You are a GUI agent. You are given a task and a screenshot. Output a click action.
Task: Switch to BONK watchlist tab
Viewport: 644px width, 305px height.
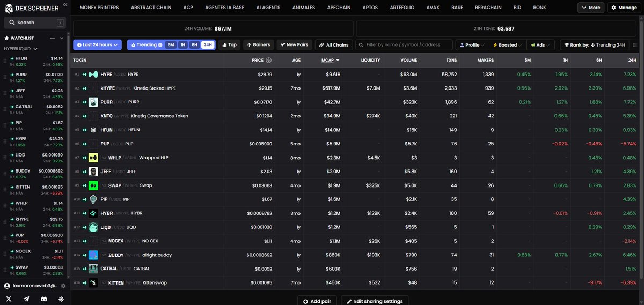click(x=540, y=8)
